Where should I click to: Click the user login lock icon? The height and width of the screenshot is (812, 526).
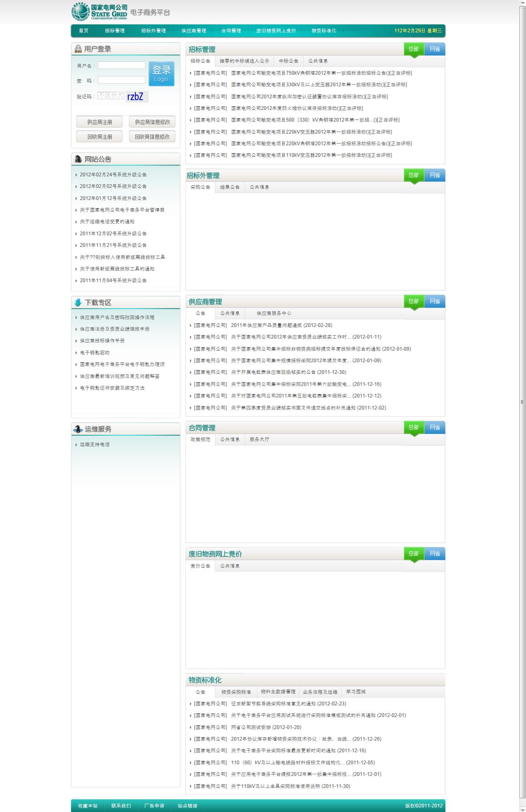click(x=78, y=49)
